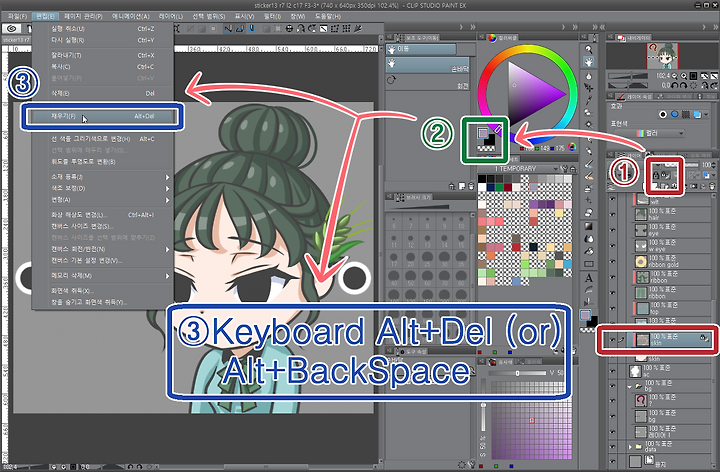Click the sticker13 canvas tab
720x472 pixels.
point(17,39)
